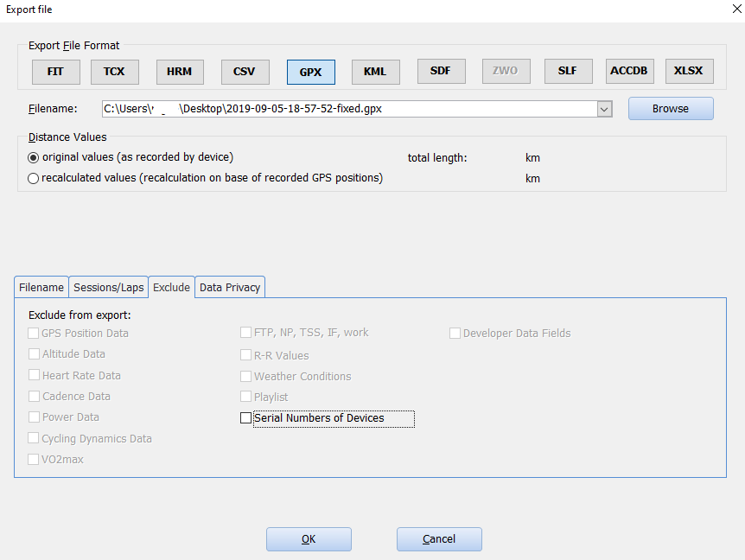The width and height of the screenshot is (745, 560).
Task: Pick the CSV file format
Action: (245, 72)
